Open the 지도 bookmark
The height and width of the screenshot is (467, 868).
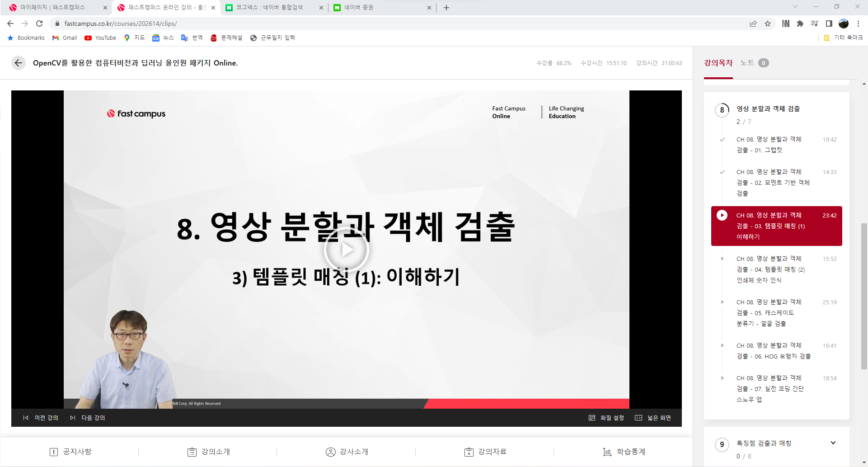[135, 38]
